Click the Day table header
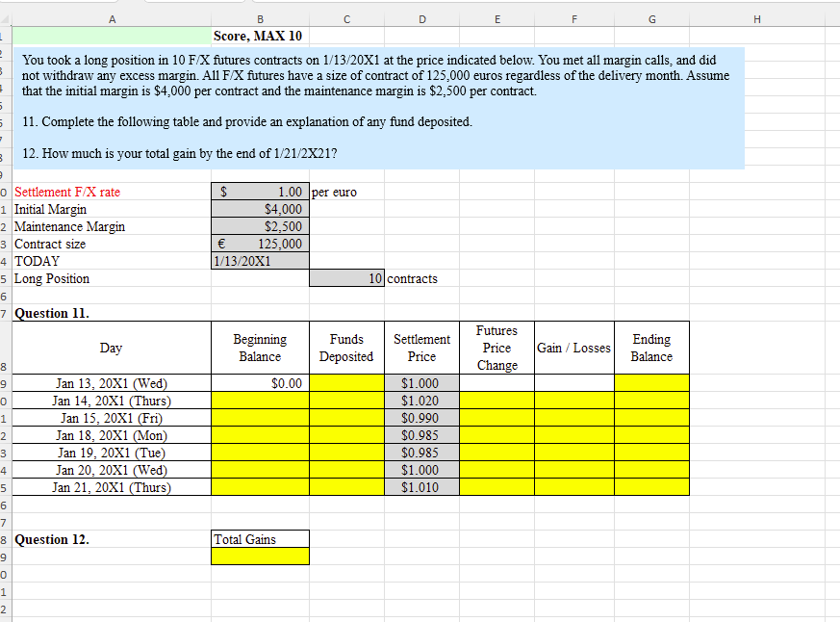The width and height of the screenshot is (840, 622). tap(112, 348)
